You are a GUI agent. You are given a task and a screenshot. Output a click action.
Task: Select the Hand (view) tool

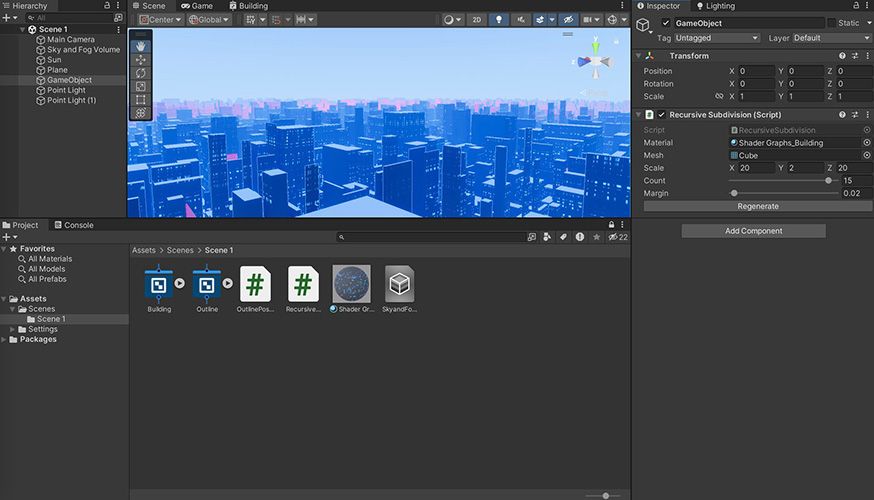[141, 46]
